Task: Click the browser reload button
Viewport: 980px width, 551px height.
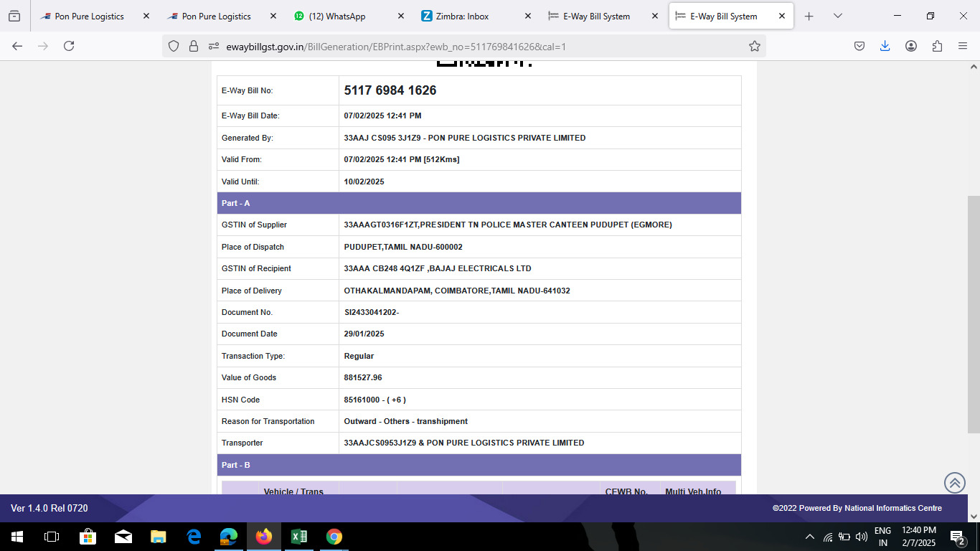Action: pyautogui.click(x=69, y=46)
